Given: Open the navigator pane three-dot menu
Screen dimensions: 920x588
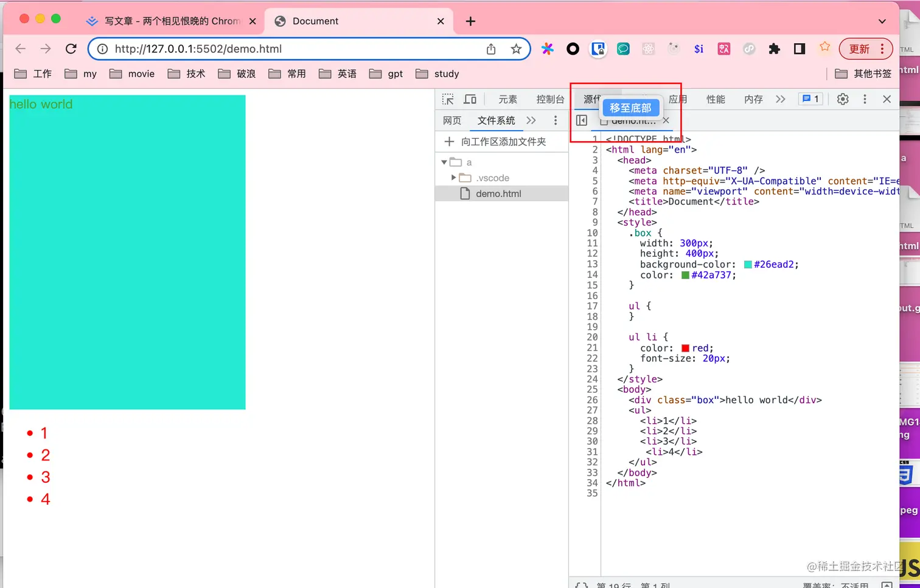Looking at the screenshot, I should pyautogui.click(x=556, y=120).
